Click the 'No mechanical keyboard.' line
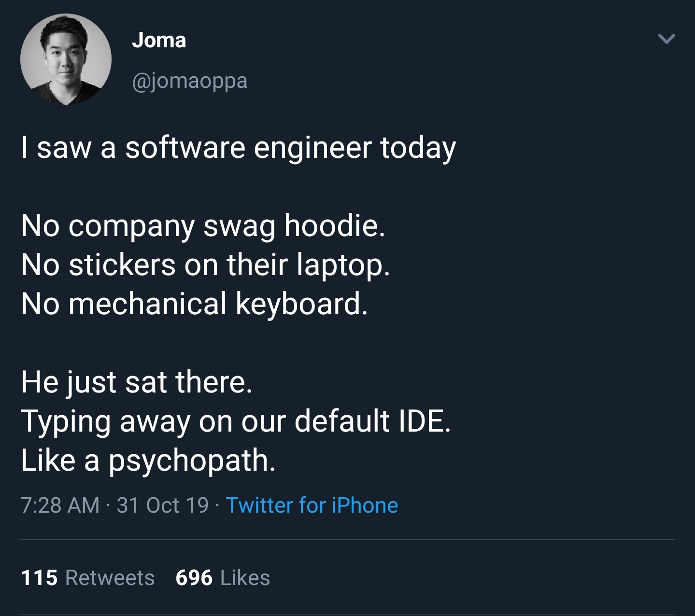 194,304
